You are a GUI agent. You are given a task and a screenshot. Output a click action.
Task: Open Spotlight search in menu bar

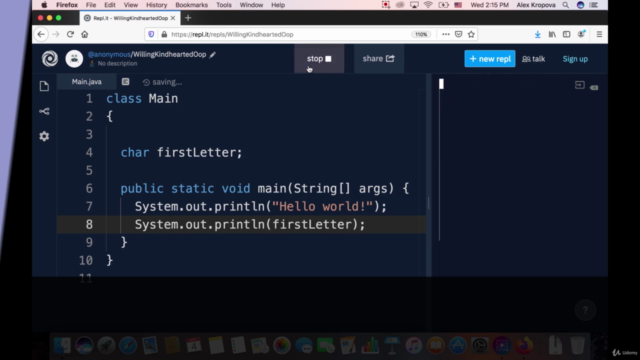566,5
